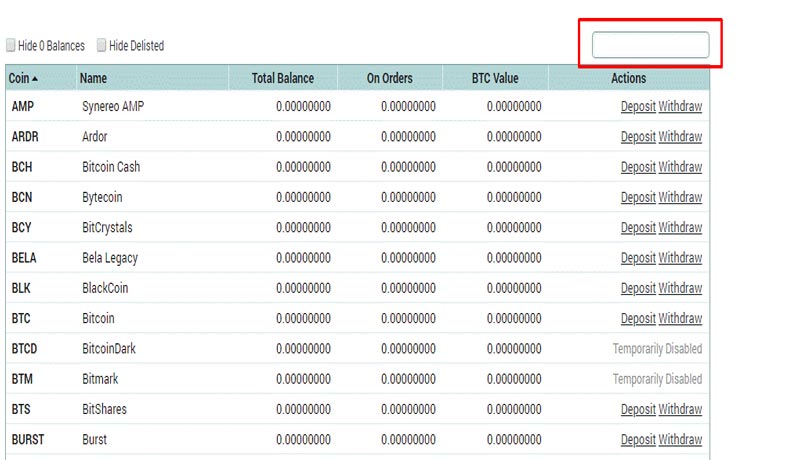The height and width of the screenshot is (460, 800).
Task: Open the Deposit link for BURST
Action: coord(638,439)
